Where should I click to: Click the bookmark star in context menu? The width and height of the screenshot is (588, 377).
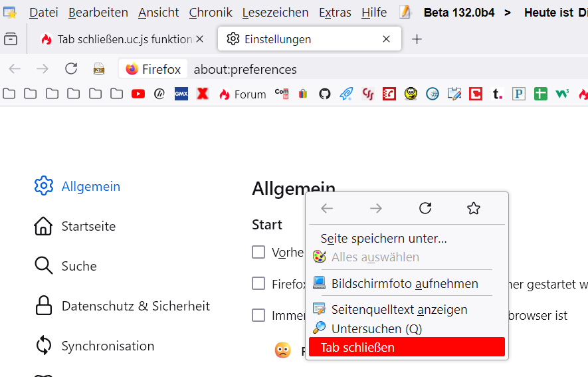pos(473,209)
